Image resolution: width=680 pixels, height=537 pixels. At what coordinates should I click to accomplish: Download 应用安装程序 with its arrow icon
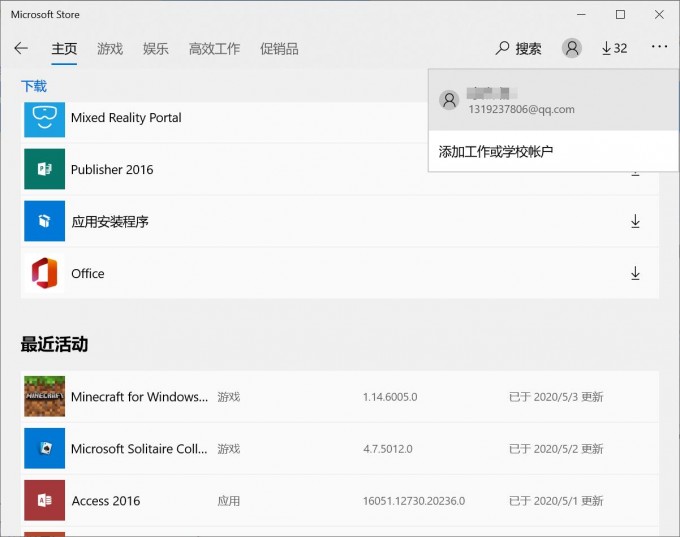tap(635, 221)
